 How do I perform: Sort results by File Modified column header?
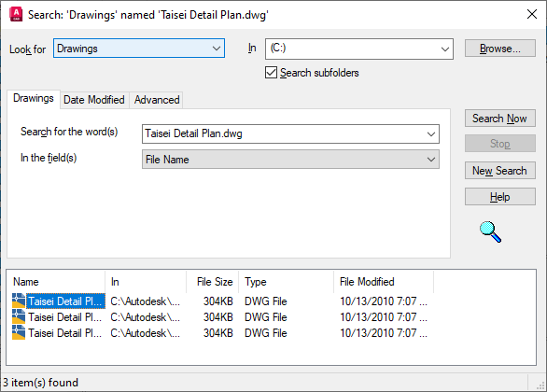point(384,282)
